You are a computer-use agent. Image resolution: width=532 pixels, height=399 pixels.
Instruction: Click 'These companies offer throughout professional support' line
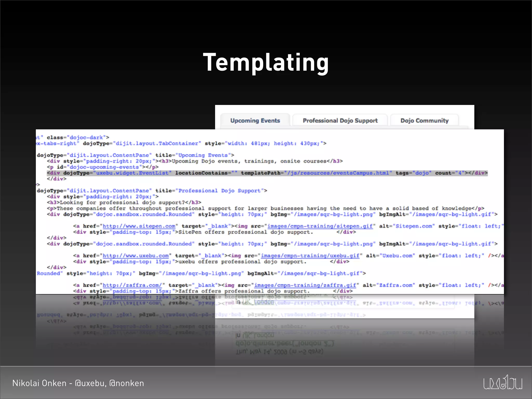(265, 208)
